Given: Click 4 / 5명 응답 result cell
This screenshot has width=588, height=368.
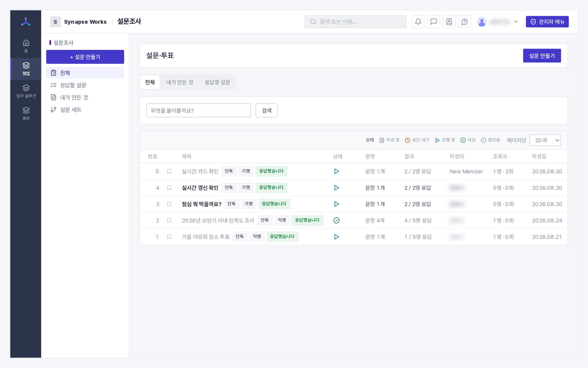Looking at the screenshot, I should (x=418, y=221).
